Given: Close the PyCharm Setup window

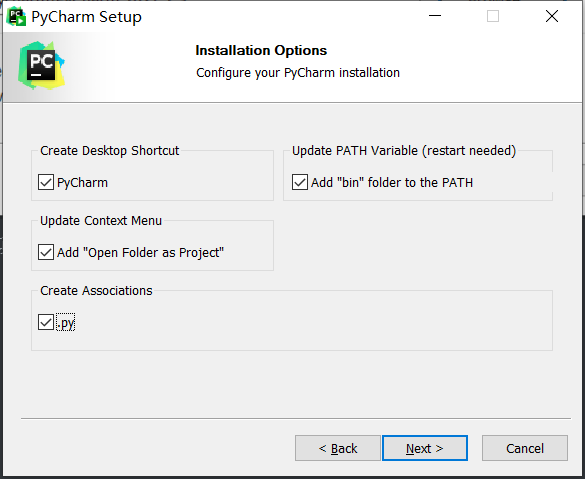Looking at the screenshot, I should [552, 16].
